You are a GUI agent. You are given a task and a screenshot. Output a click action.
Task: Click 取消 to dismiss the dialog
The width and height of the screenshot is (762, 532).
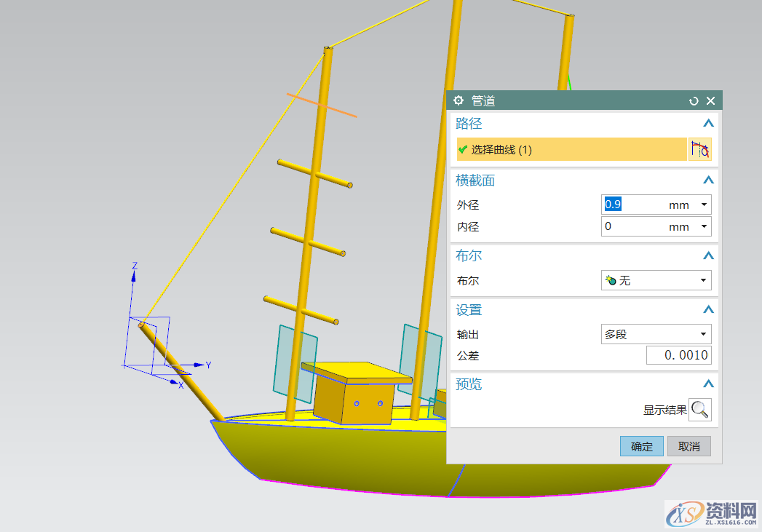[x=688, y=446]
